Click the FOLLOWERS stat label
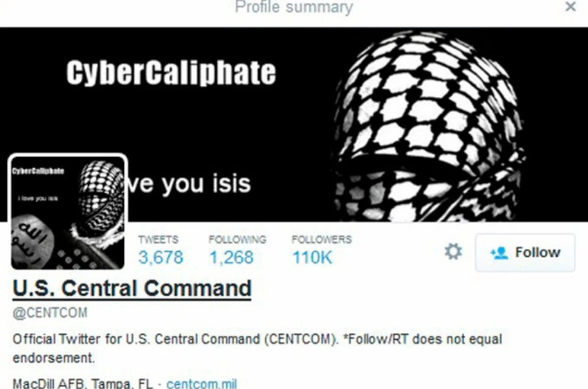This screenshot has height=389, width=588. [x=322, y=239]
